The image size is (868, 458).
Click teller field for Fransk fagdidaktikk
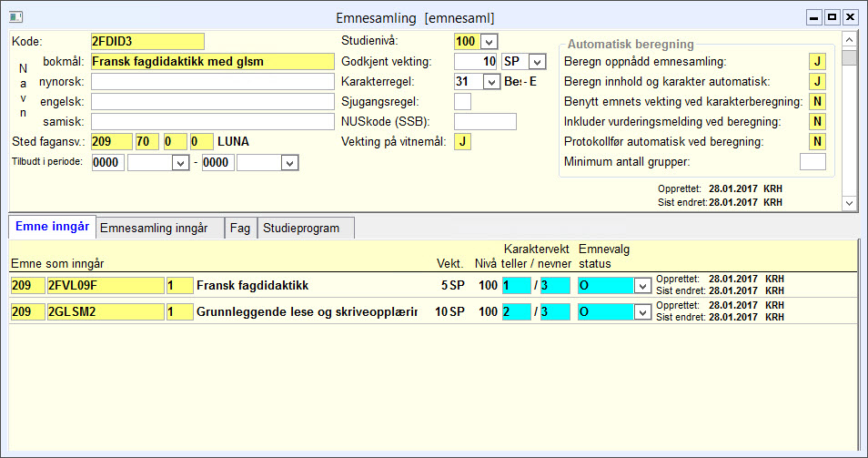click(x=516, y=285)
